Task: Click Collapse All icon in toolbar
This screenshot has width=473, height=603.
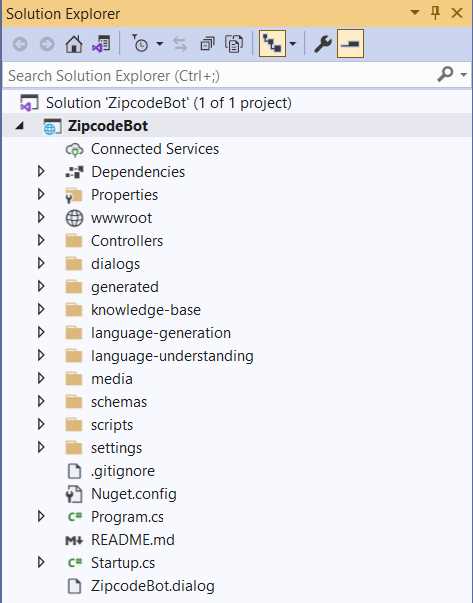Action: point(207,44)
